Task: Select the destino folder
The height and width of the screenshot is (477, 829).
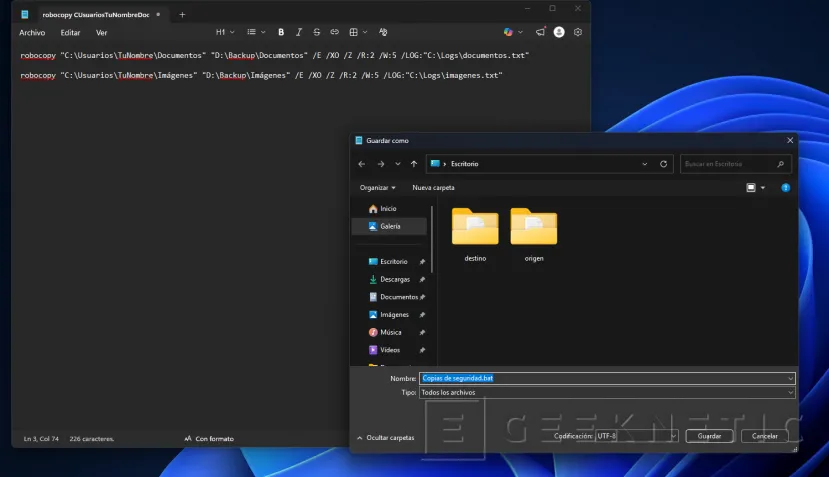Action: click(475, 235)
